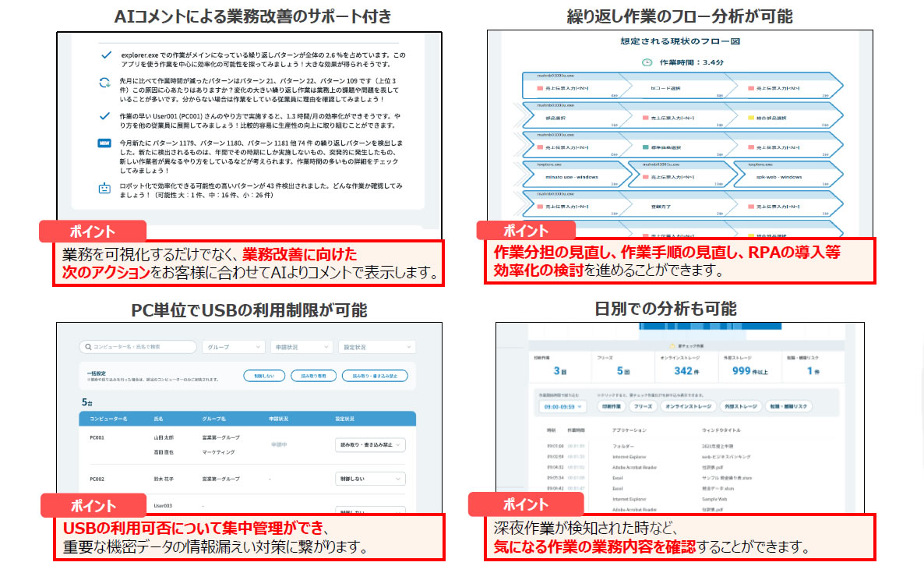Toggle the 転職・離職リスク filter chip
The width and height of the screenshot is (924, 580).
click(x=788, y=407)
